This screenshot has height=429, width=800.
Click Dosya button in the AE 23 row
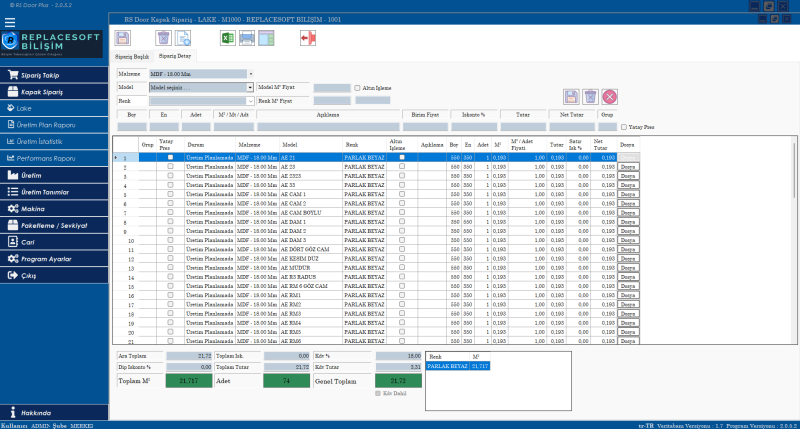[628, 167]
